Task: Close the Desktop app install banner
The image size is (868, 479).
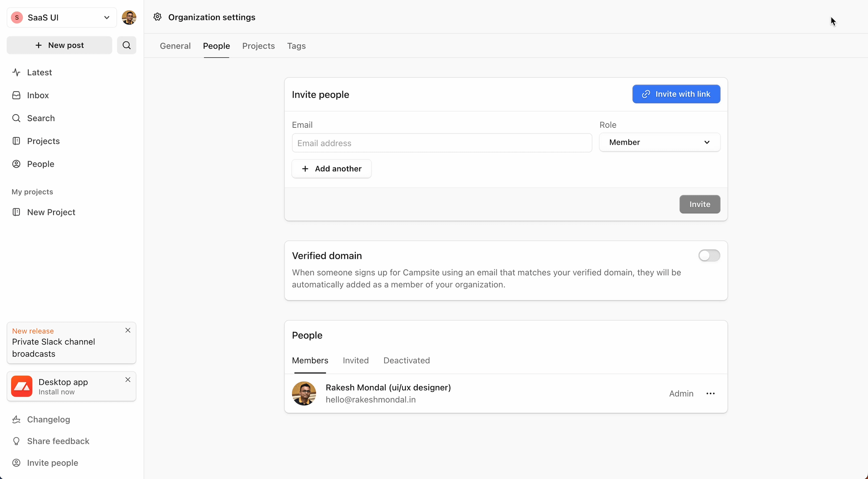Action: (128, 380)
